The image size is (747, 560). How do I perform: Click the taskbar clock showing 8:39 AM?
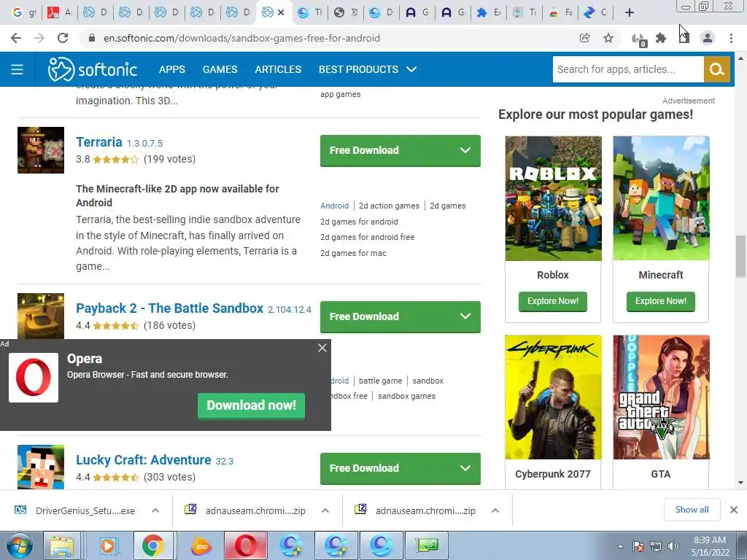pyautogui.click(x=710, y=546)
